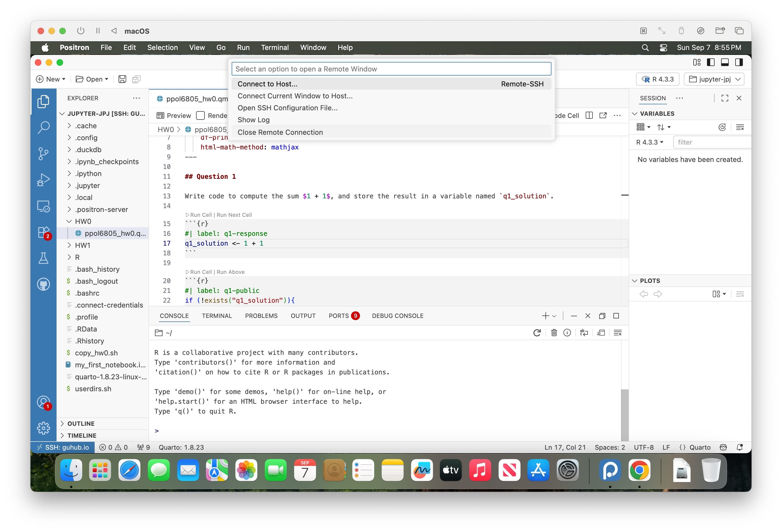This screenshot has width=782, height=532.
Task: Open the New file dropdown
Action: coord(51,79)
